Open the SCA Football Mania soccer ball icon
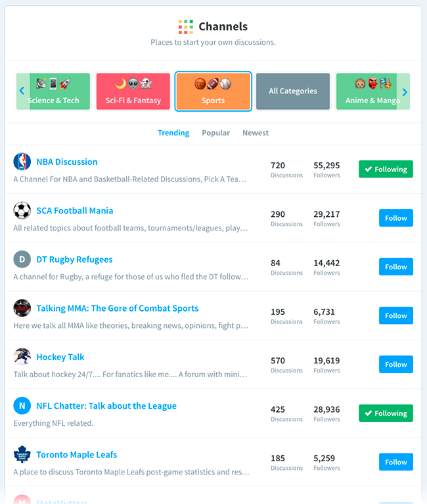 tap(22, 210)
